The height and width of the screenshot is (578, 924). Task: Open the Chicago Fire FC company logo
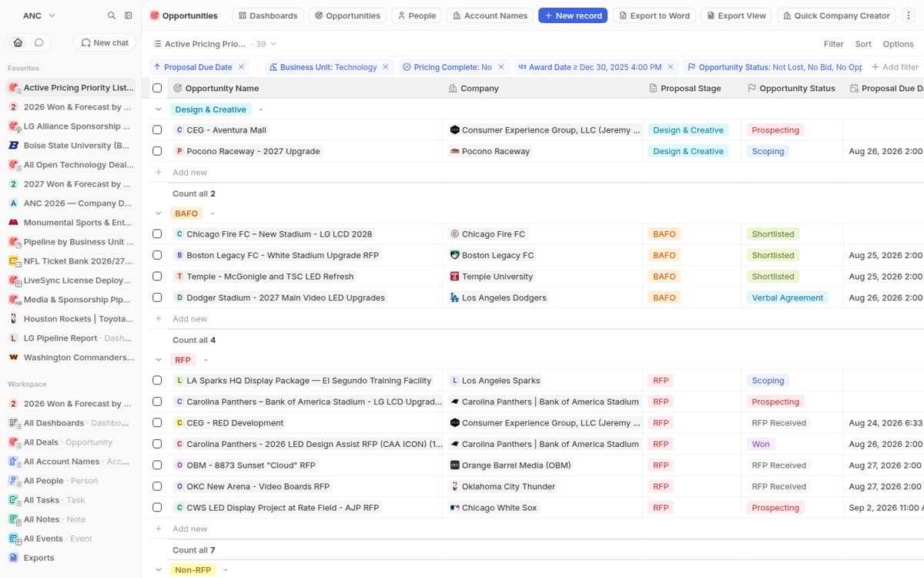point(454,234)
